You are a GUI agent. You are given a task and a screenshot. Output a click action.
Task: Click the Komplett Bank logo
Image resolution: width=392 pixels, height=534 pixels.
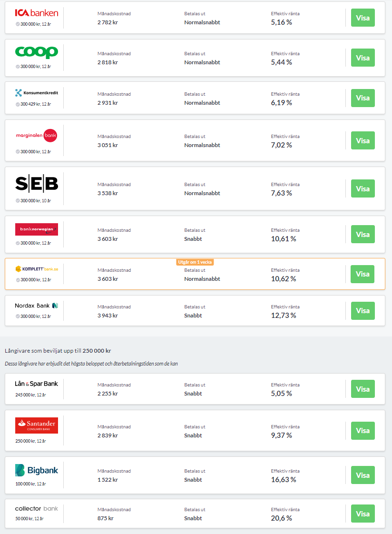click(x=36, y=269)
